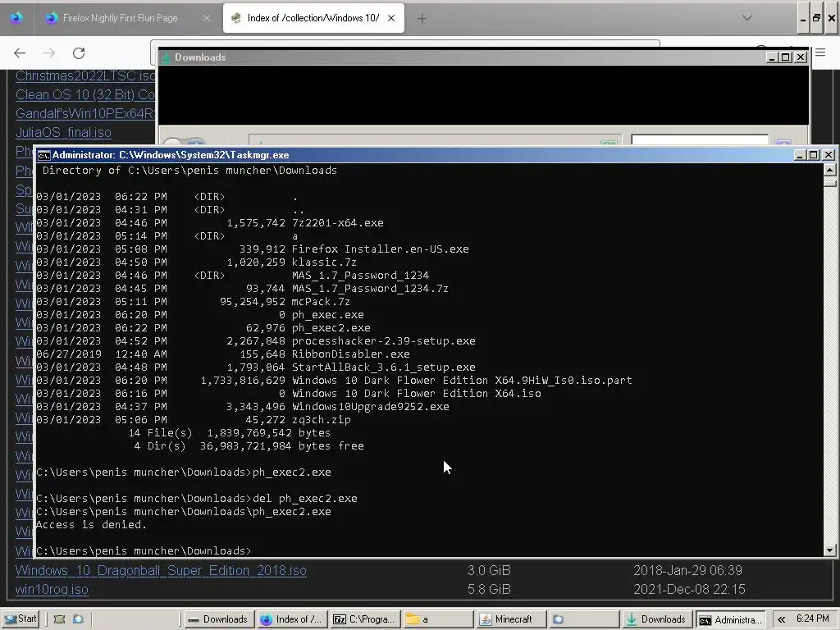Viewport: 840px width, 630px height.
Task: Go back one page in Firefox
Action: click(x=20, y=53)
